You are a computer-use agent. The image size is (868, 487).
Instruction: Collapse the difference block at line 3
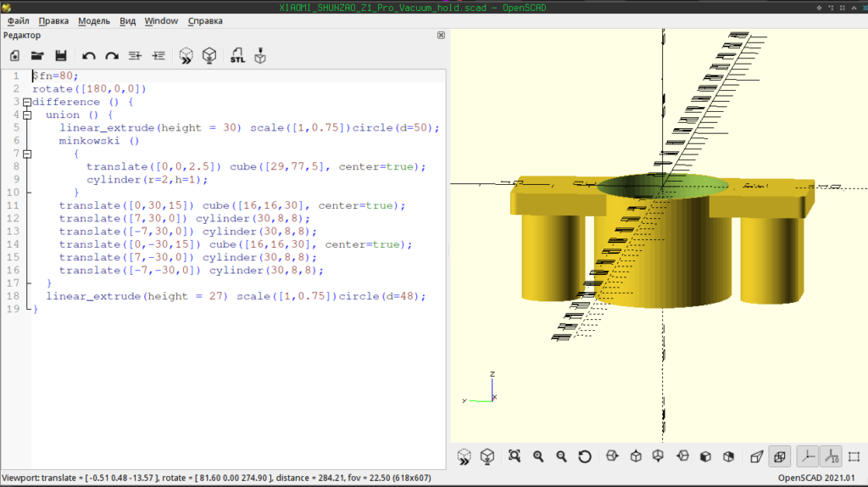(x=27, y=102)
